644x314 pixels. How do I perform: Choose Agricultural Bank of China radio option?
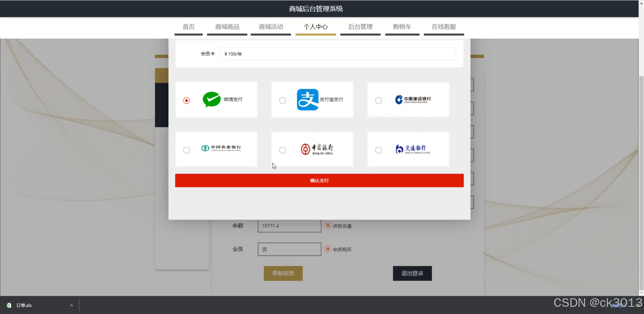[x=186, y=150]
